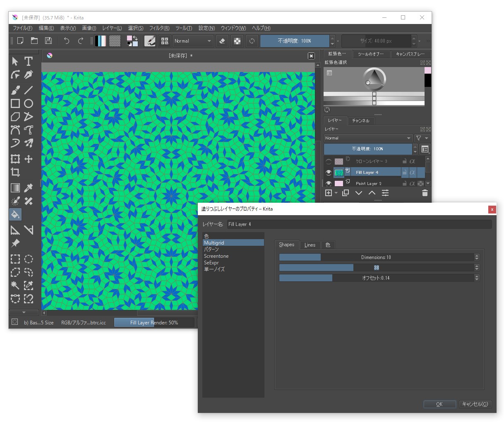Select the Freehand Brush tool
This screenshot has height=427, width=504.
pos(15,90)
